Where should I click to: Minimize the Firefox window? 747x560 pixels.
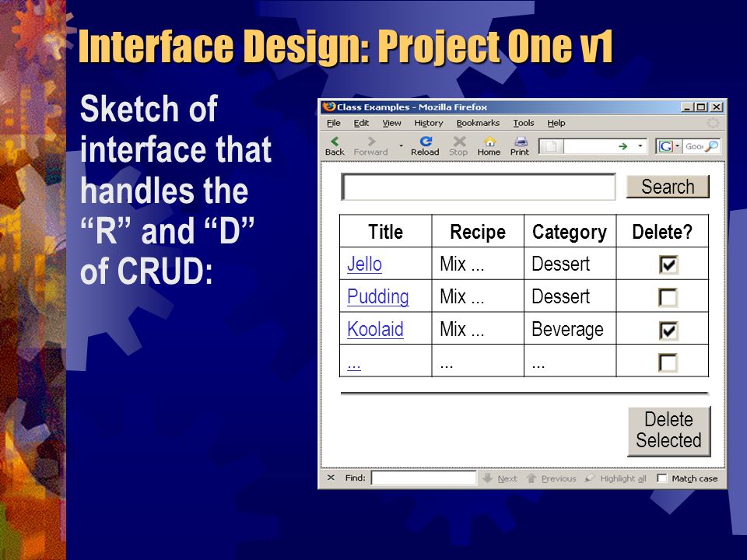(x=686, y=107)
